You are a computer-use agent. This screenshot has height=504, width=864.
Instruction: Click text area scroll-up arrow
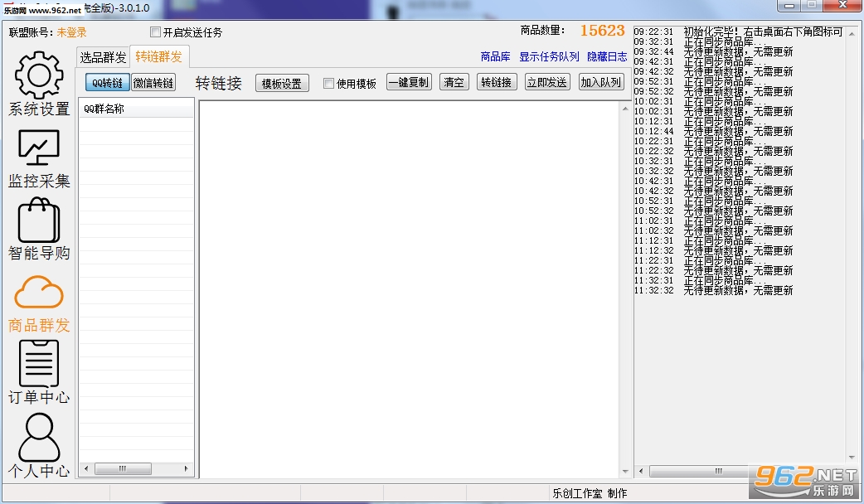(625, 109)
